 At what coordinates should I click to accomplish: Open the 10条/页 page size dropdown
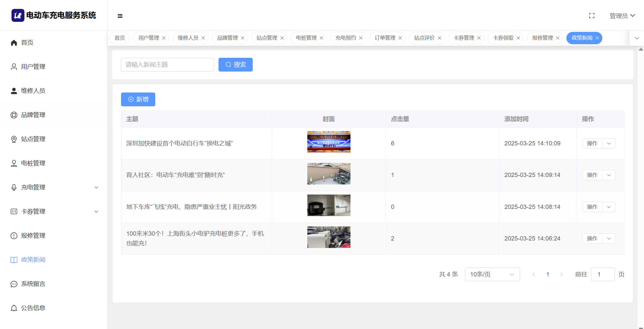492,274
